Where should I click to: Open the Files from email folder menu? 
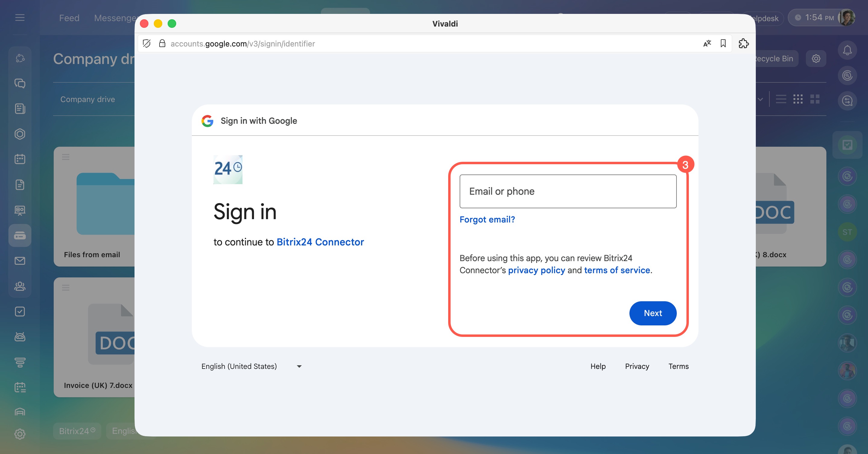66,157
